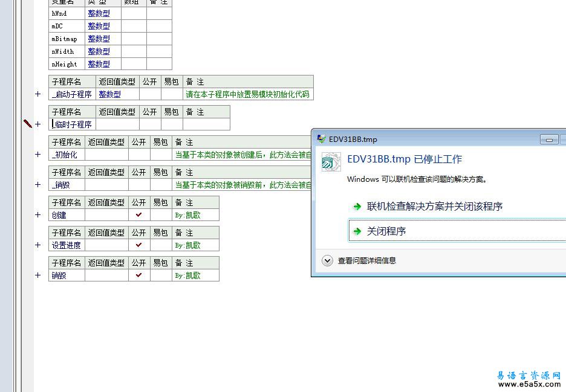Click the 创建 name cell

click(67, 215)
